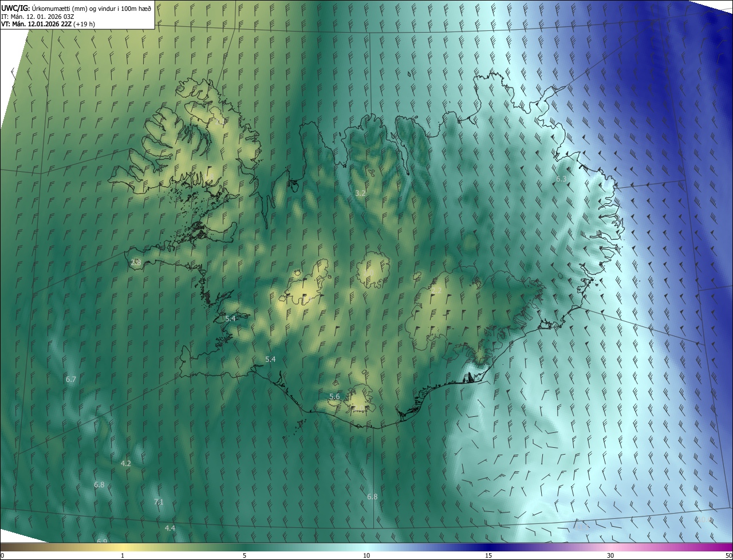The height and width of the screenshot is (560, 733).
Task: Click the 'IT: Mán. 12. 01. 2026 03Z' line
Action: [x=38, y=17]
